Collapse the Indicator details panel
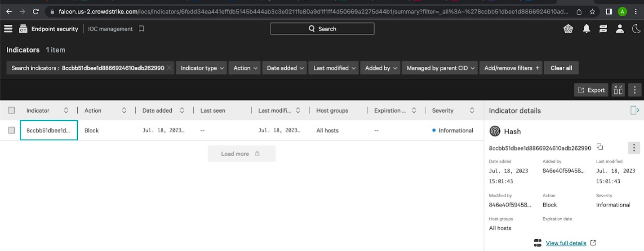 click(635, 110)
